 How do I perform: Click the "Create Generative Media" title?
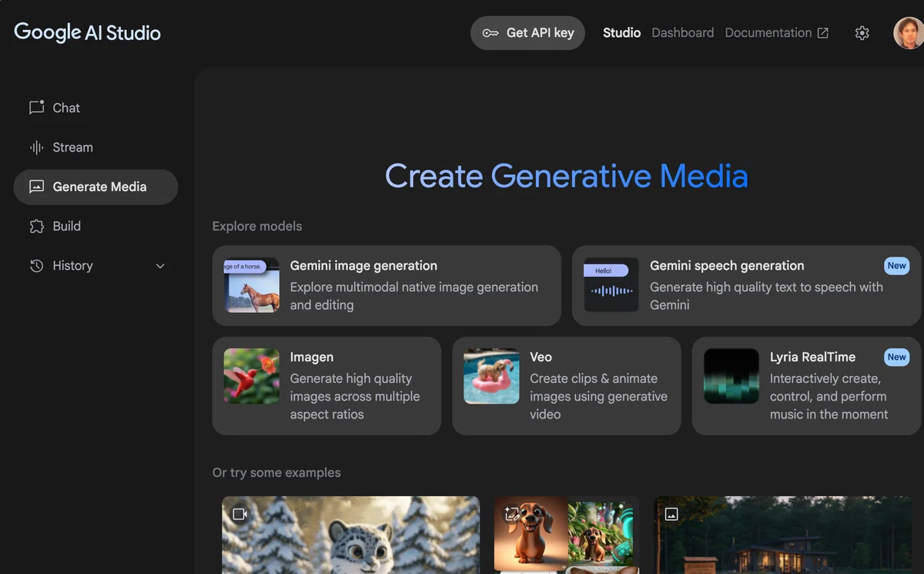point(567,176)
